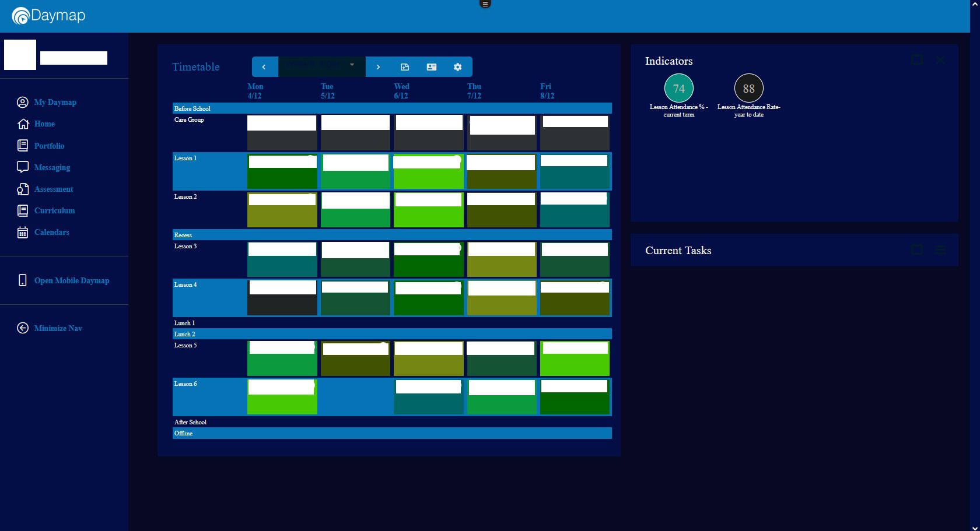Navigate to Home
The width and height of the screenshot is (980, 531).
click(44, 124)
